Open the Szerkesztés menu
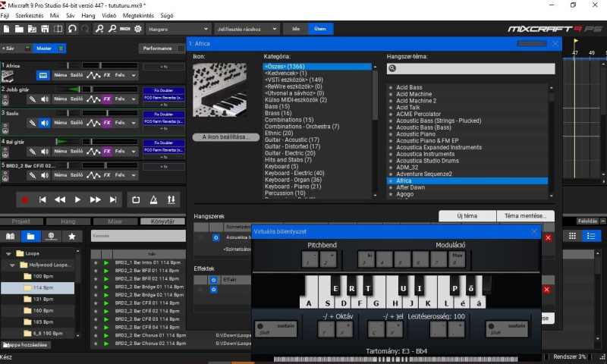The image size is (607, 364). pos(29,14)
